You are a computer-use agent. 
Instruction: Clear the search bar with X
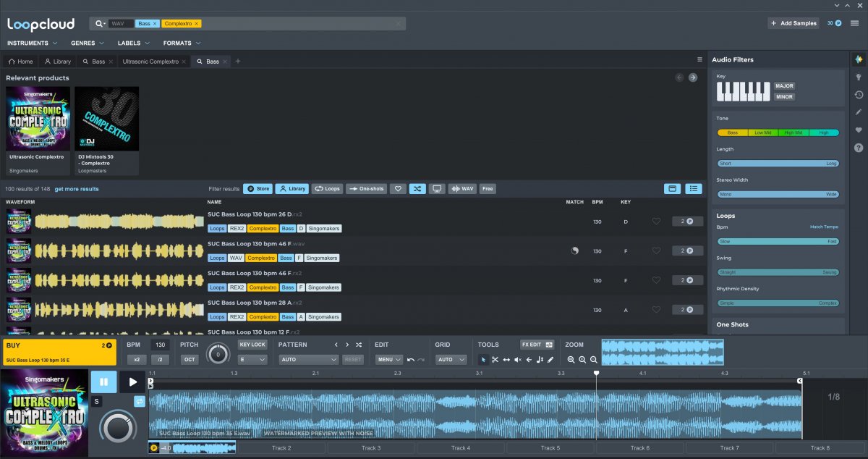pyautogui.click(x=398, y=23)
